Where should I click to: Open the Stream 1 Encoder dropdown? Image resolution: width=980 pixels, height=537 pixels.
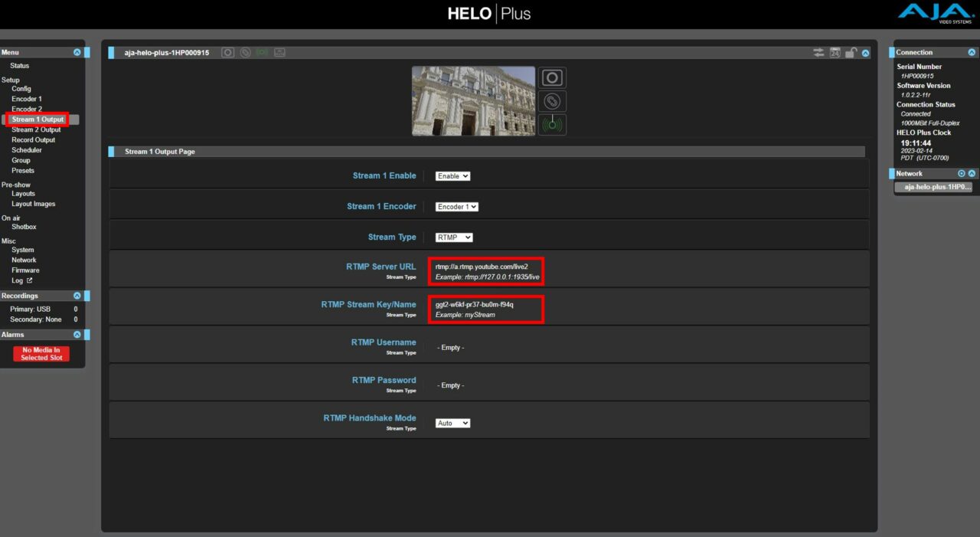point(456,207)
